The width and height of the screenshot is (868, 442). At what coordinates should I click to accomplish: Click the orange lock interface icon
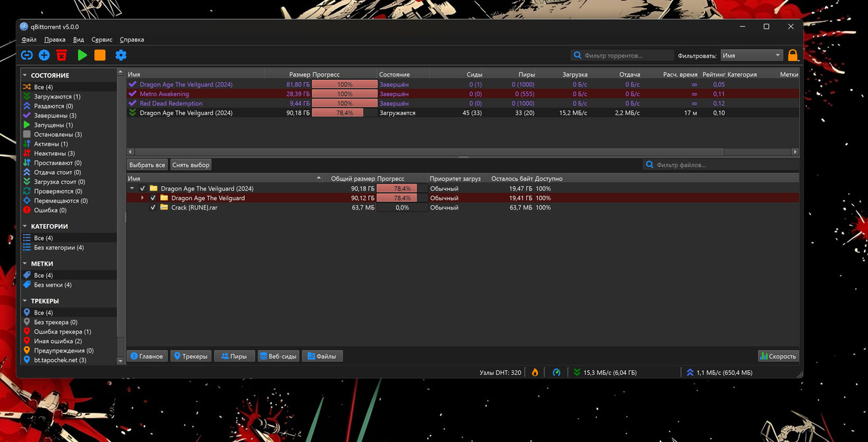click(793, 55)
